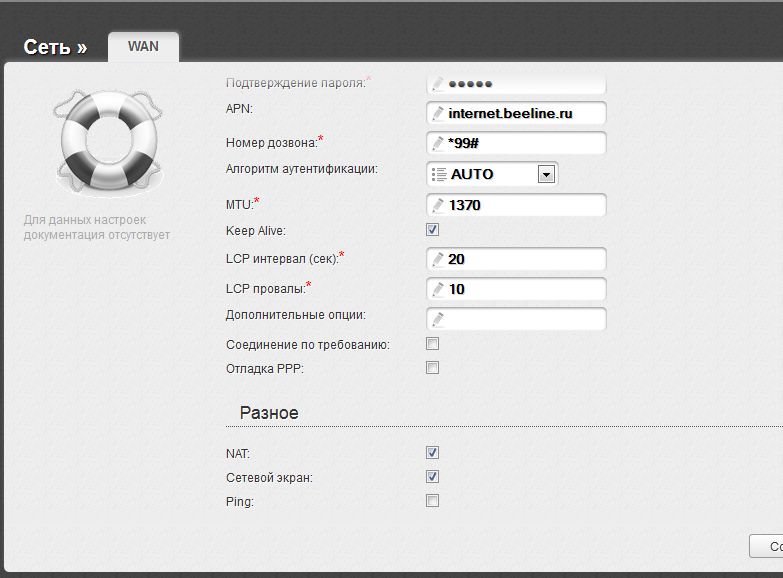Uncheck the NAT checkbox
Viewport: 783px width, 578px height.
432,453
